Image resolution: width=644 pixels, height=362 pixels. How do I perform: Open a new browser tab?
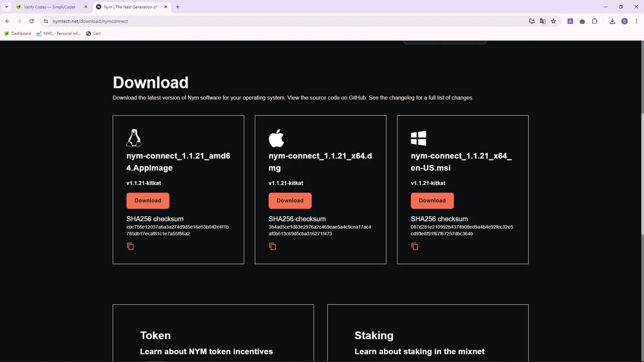coord(178,7)
